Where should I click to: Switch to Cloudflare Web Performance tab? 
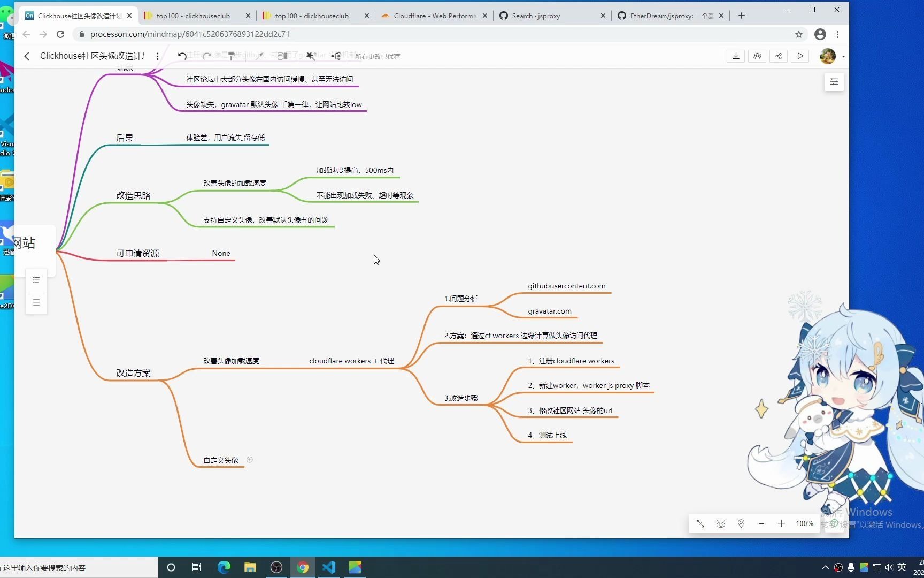click(435, 16)
